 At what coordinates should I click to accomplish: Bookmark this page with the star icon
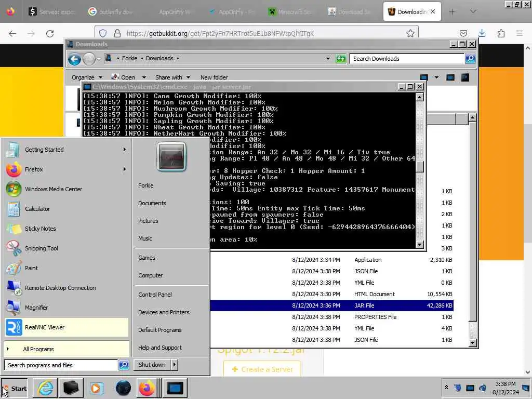[x=410, y=33]
